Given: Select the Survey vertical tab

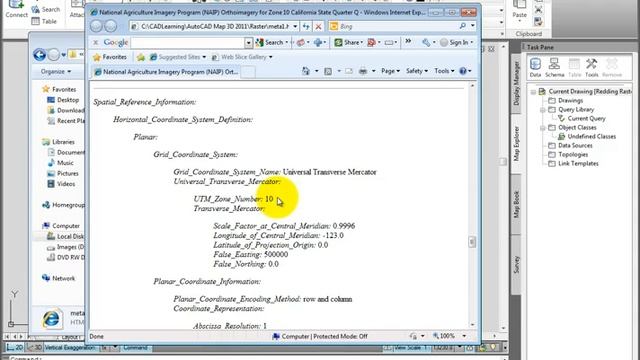Looking at the screenshot, I should point(516,264).
